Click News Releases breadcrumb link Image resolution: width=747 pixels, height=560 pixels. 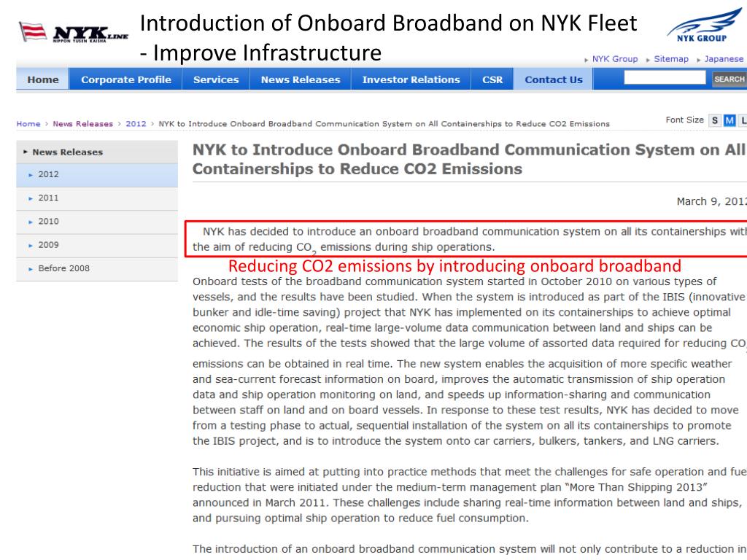pos(83,124)
